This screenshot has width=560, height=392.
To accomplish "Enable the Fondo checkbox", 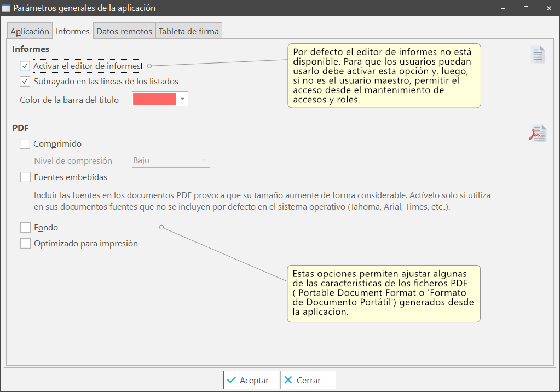I will coord(25,227).
